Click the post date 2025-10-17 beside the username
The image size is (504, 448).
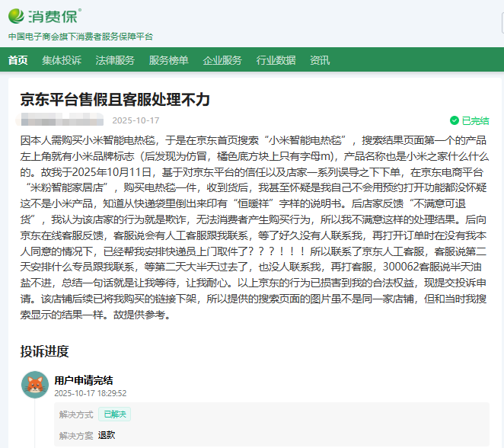136,120
